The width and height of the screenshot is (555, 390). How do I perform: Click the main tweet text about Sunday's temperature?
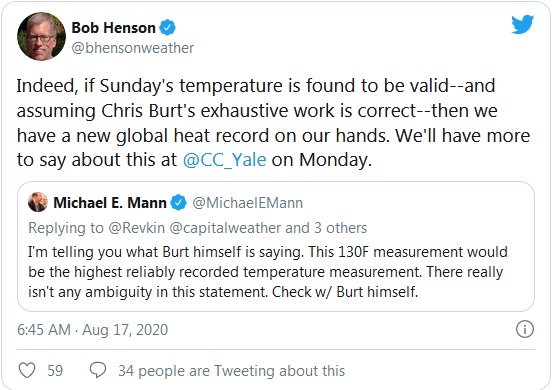tap(273, 122)
